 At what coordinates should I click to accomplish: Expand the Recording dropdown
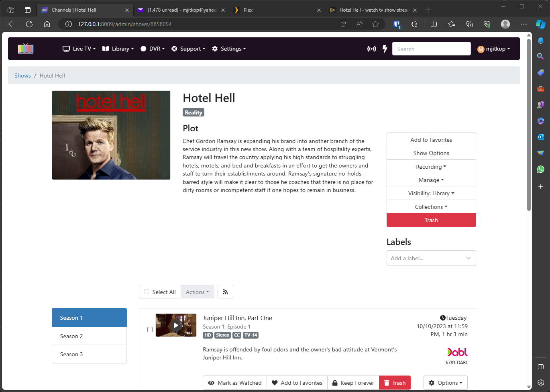coord(431,167)
